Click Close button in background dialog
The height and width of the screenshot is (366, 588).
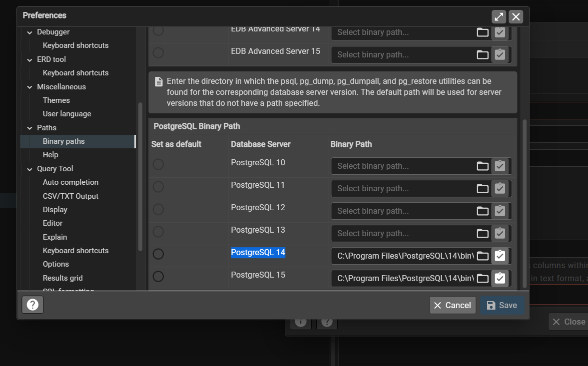pyautogui.click(x=569, y=322)
